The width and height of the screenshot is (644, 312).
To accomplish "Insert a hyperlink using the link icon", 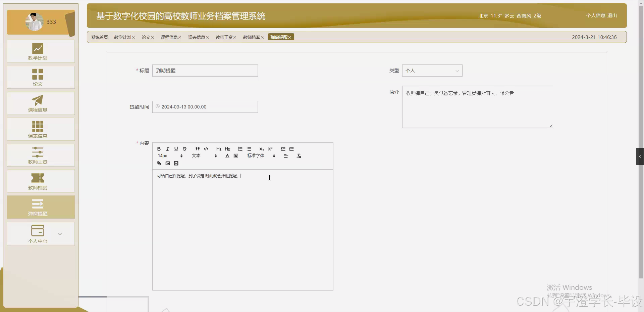I will pyautogui.click(x=159, y=164).
